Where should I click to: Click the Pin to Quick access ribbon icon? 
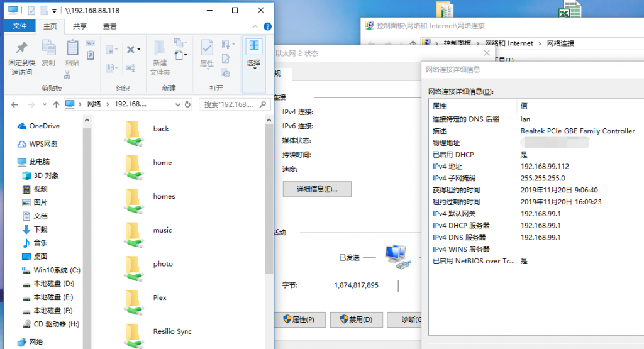pyautogui.click(x=22, y=48)
